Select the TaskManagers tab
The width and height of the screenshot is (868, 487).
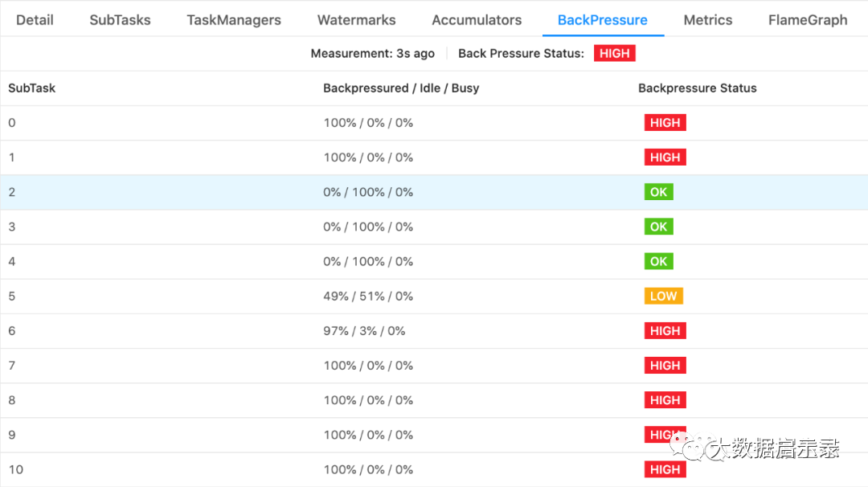pos(234,20)
